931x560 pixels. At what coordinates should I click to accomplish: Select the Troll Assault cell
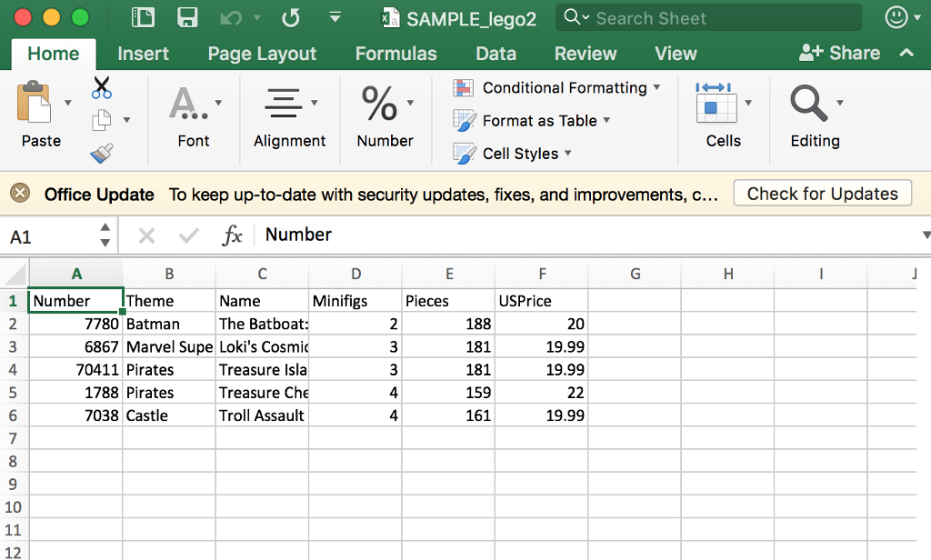pyautogui.click(x=263, y=415)
